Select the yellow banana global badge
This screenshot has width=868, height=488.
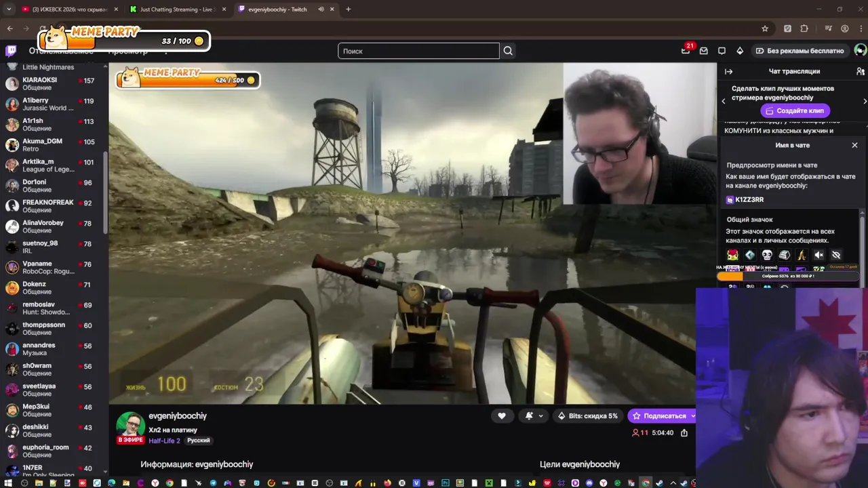coord(802,255)
